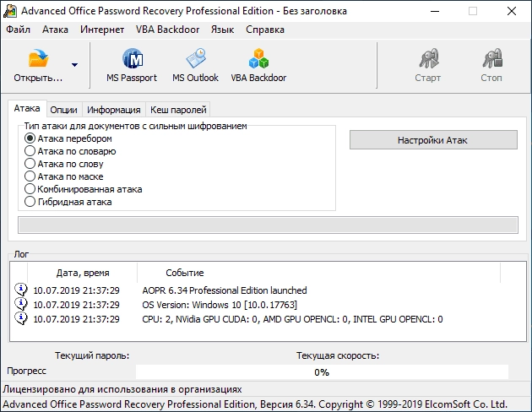The image size is (532, 412).
Task: Click the Настройки Атак button
Action: 433,139
